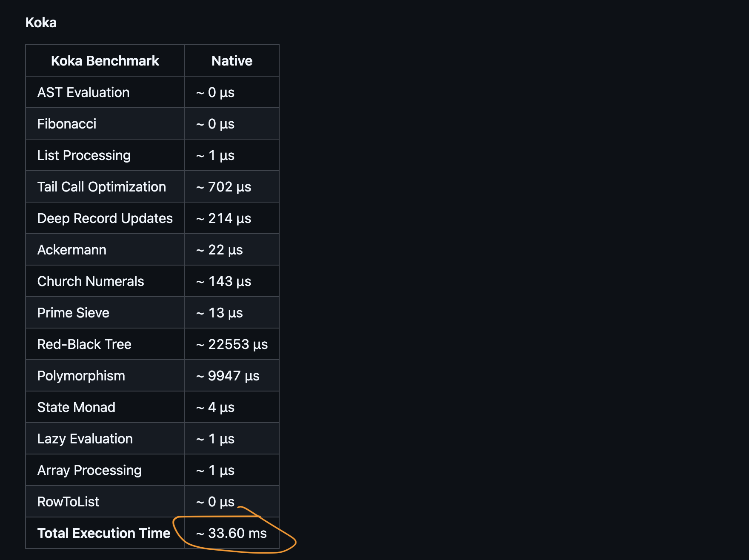The height and width of the screenshot is (560, 749).
Task: Click the Church Numerals cell
Action: [105, 281]
